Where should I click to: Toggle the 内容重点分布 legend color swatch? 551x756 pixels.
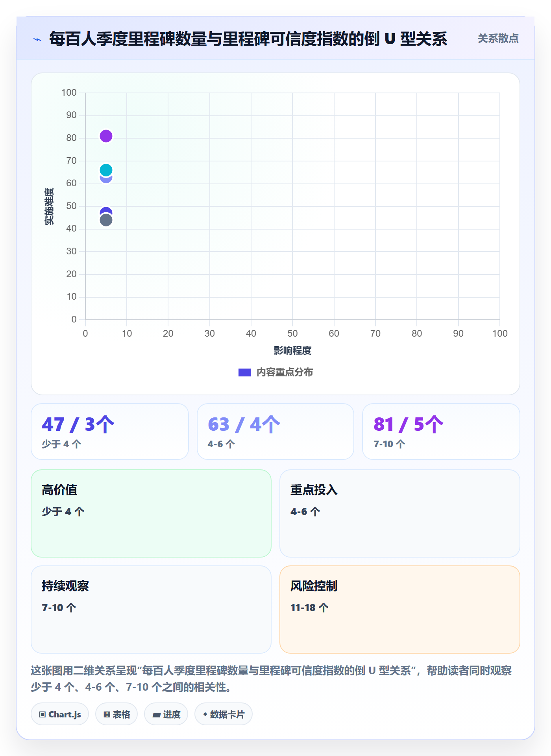[x=244, y=372]
